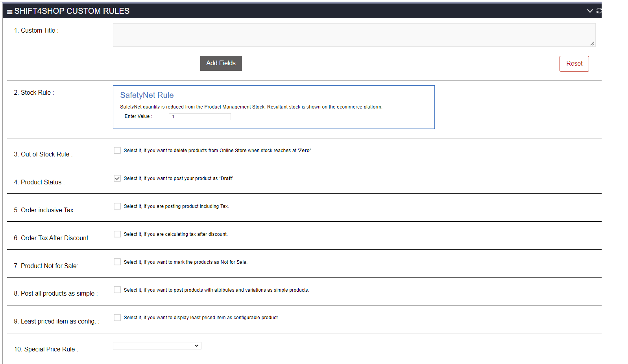628x364 pixels.
Task: Open the Special Price Rule dropdown
Action: point(157,346)
